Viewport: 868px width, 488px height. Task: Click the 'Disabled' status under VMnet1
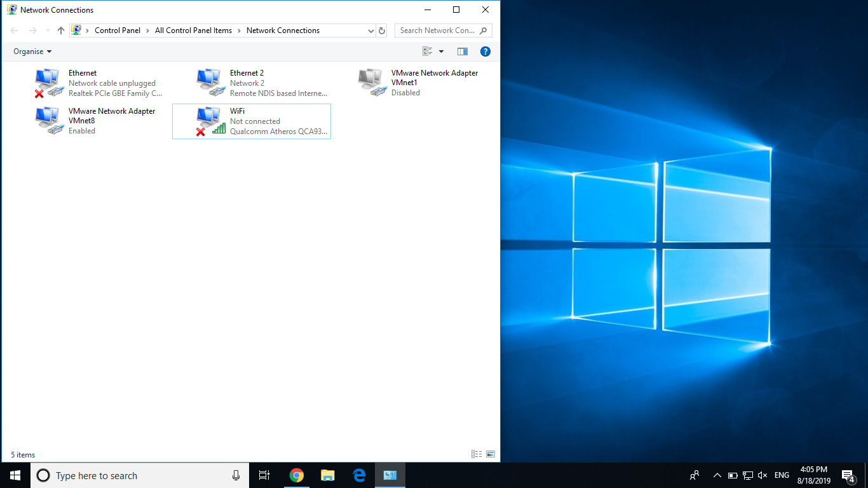405,93
